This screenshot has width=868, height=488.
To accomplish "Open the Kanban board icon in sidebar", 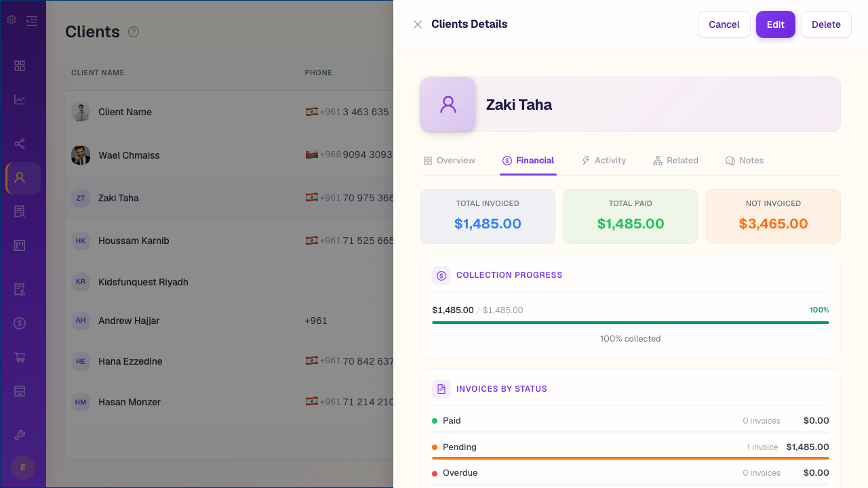I will pyautogui.click(x=19, y=245).
